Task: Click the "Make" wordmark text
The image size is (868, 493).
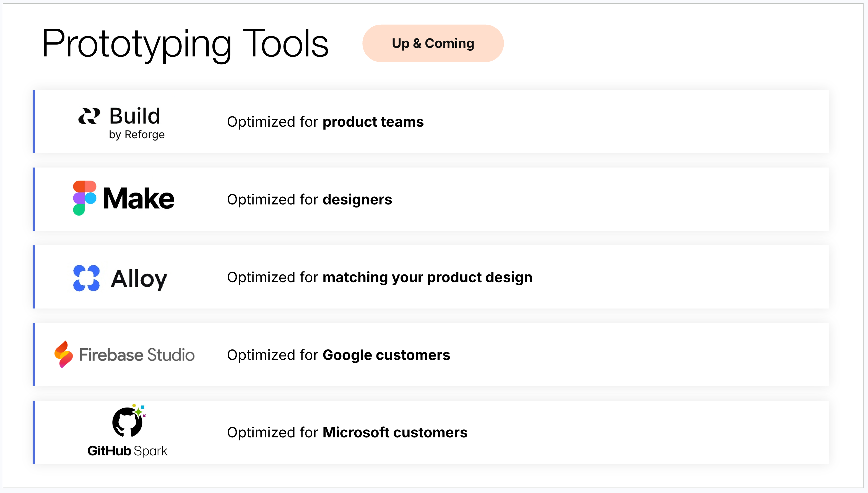Action: [139, 199]
